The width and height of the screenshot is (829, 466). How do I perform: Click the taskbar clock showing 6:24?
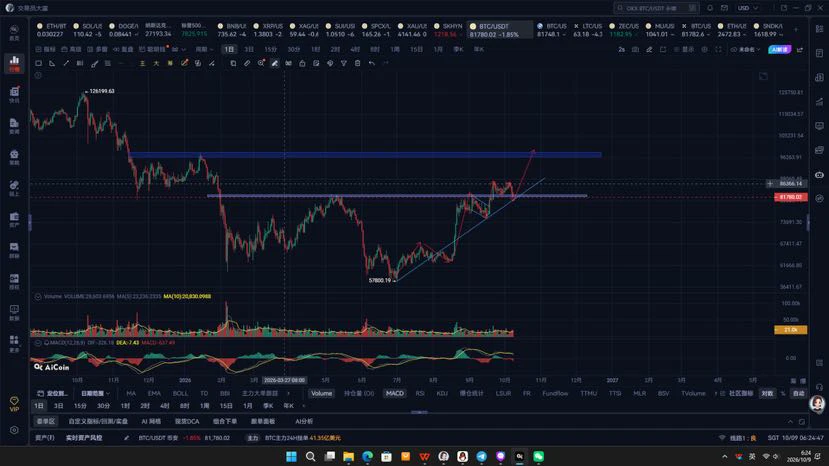798,456
